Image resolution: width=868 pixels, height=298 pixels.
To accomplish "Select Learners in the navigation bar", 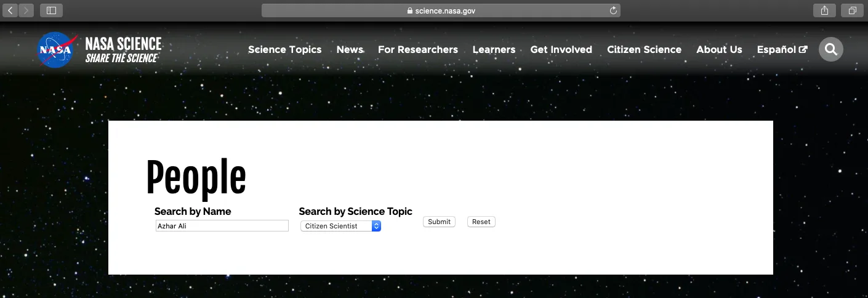I will point(494,50).
